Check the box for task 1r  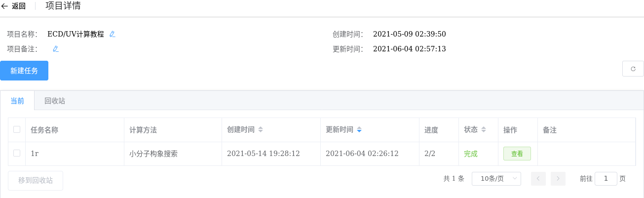click(x=17, y=153)
